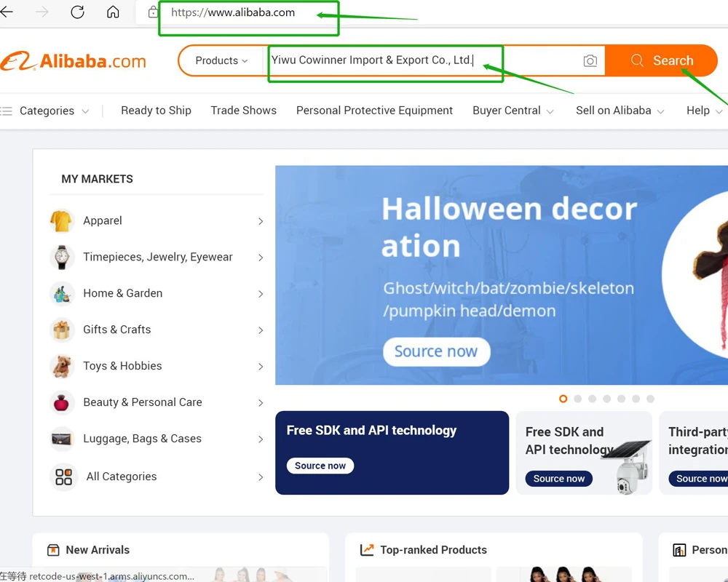Open New Arrivals section heading
728x582 pixels.
click(x=98, y=550)
